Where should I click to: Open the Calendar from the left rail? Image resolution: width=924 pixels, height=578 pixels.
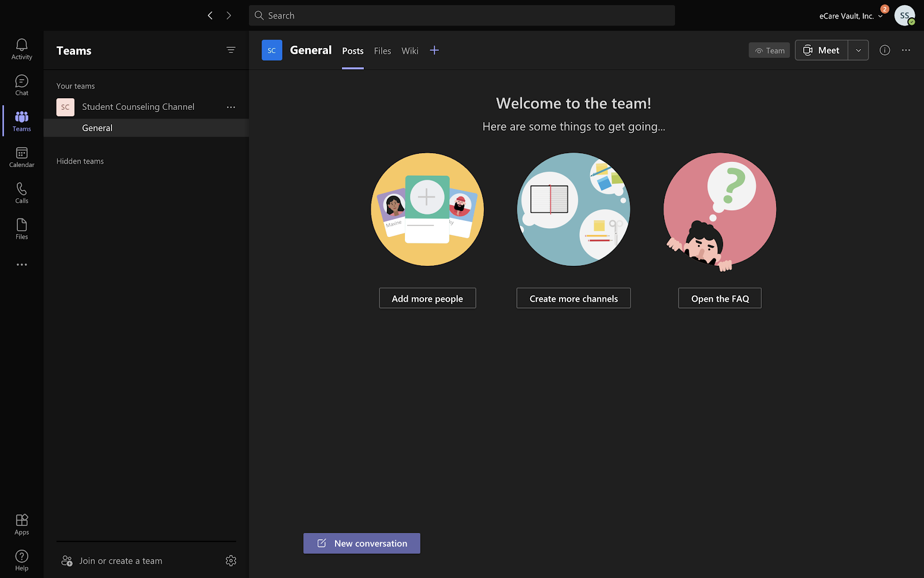21,157
